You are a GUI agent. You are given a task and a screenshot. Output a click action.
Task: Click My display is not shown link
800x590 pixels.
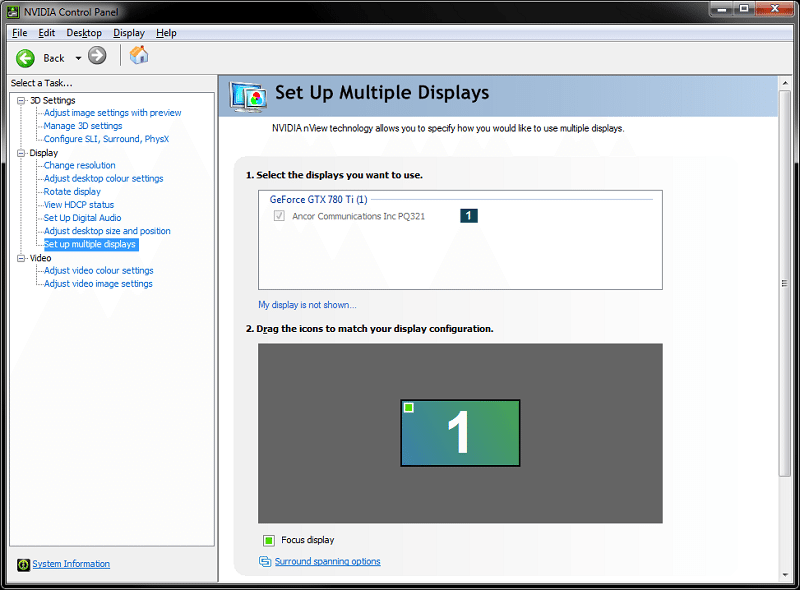tap(307, 305)
